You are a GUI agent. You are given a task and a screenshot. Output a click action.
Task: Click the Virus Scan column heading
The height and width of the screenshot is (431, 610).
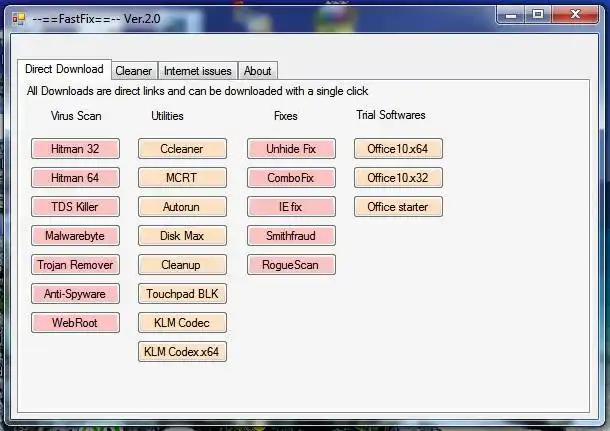[x=76, y=116]
